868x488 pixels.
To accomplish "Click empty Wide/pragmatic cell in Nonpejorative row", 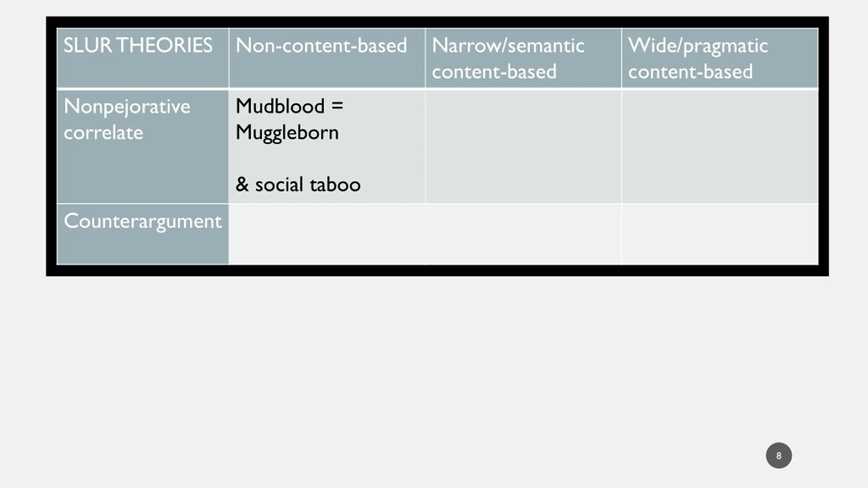I will pos(720,146).
